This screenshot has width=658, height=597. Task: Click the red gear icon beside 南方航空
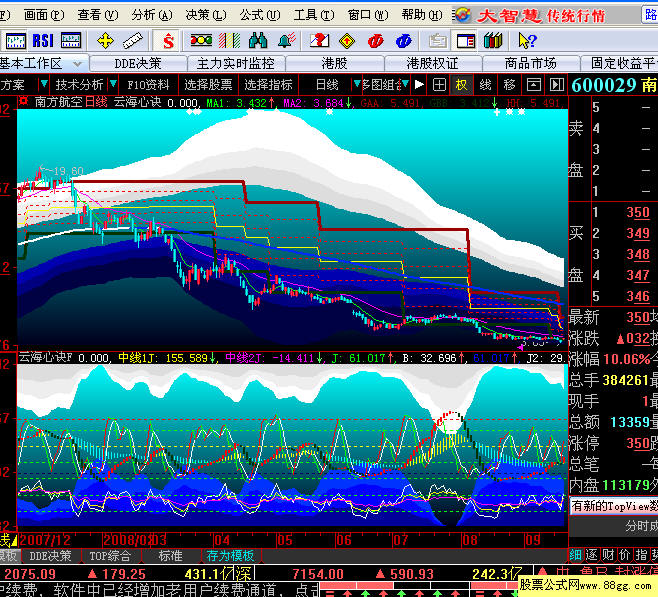coord(23,101)
